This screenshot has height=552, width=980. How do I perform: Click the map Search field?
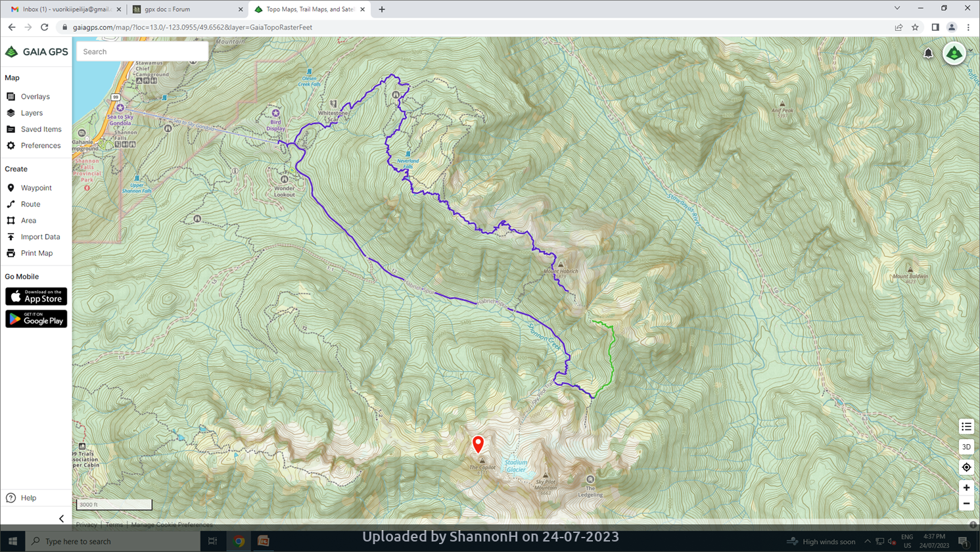[142, 51]
